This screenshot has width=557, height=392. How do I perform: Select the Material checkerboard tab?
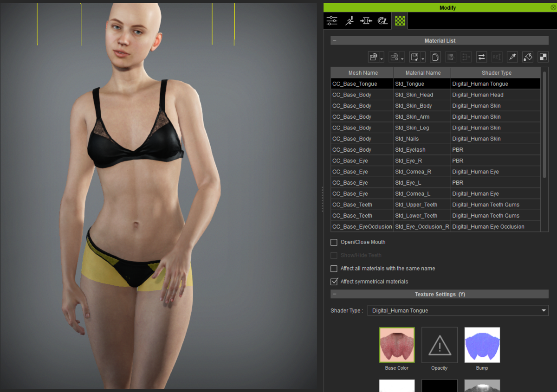tap(400, 20)
